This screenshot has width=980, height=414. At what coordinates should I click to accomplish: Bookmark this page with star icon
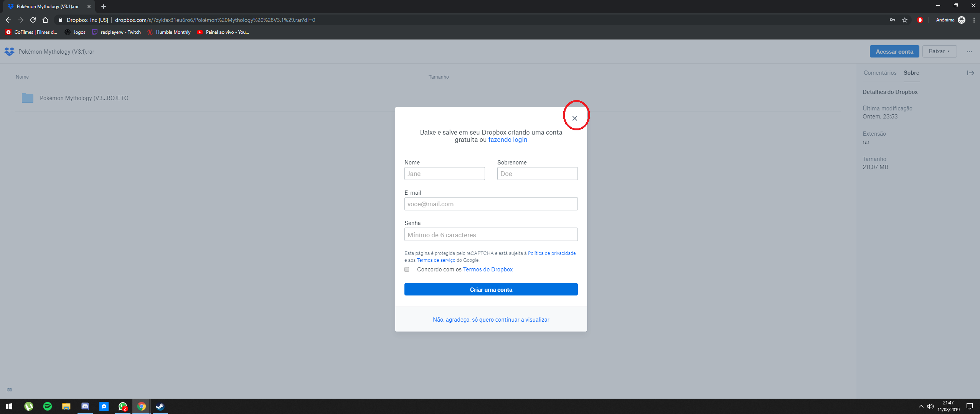point(905,20)
